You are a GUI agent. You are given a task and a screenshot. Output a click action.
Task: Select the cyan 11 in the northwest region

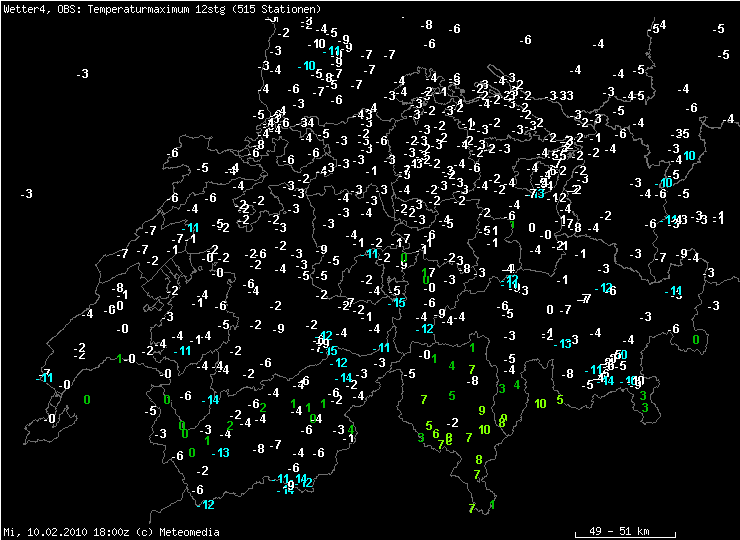click(193, 228)
